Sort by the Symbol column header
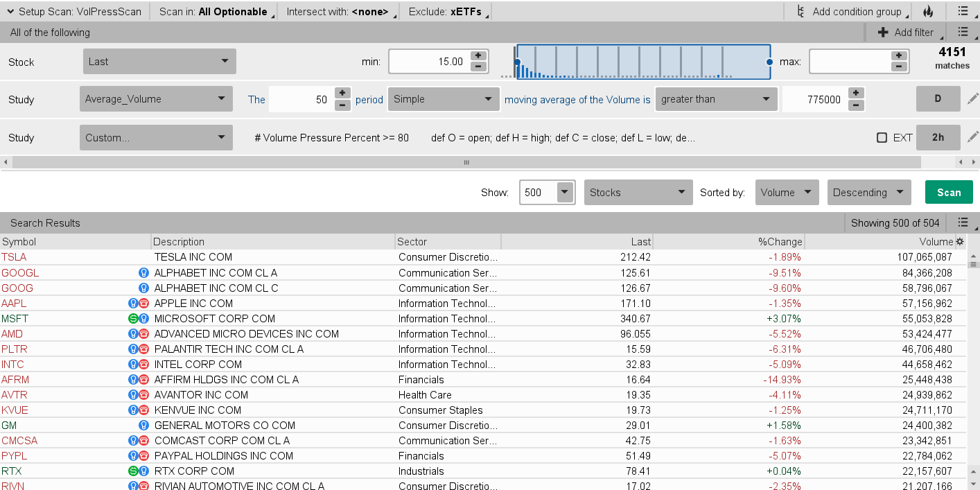The image size is (980, 490). click(x=76, y=242)
